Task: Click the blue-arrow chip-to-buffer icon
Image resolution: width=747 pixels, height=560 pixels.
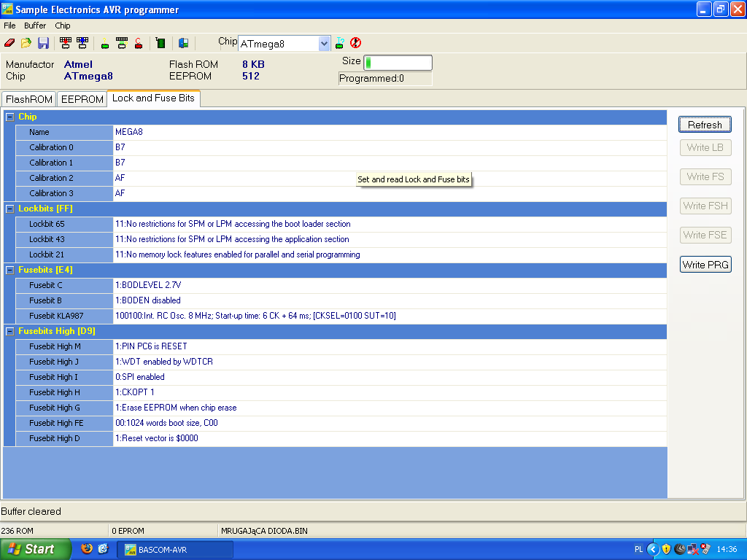Action: coord(82,43)
